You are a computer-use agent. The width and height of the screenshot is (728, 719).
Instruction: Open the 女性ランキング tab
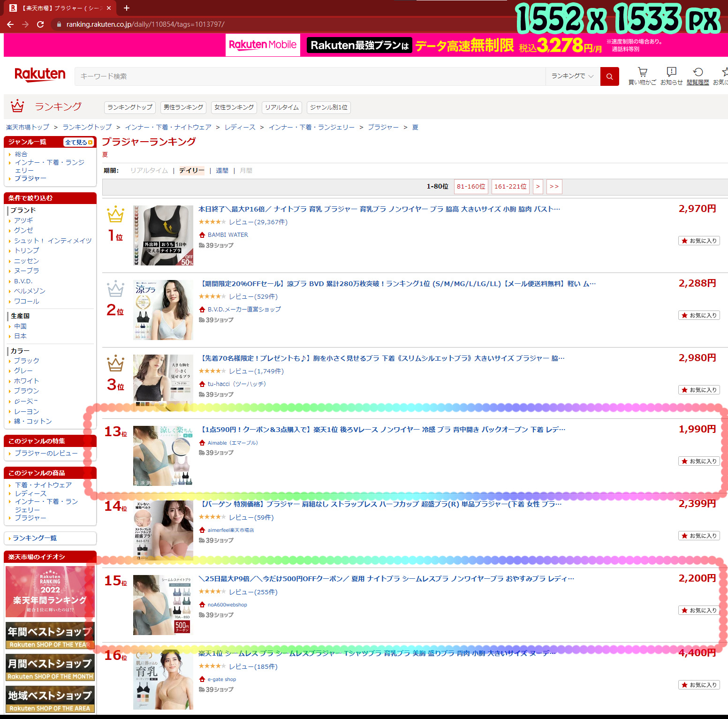click(x=234, y=107)
